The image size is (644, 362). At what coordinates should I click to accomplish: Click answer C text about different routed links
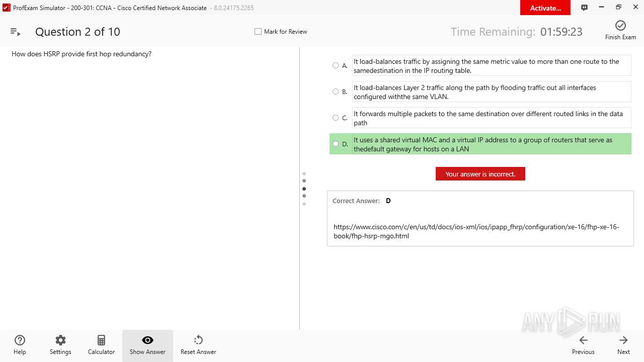(x=492, y=118)
